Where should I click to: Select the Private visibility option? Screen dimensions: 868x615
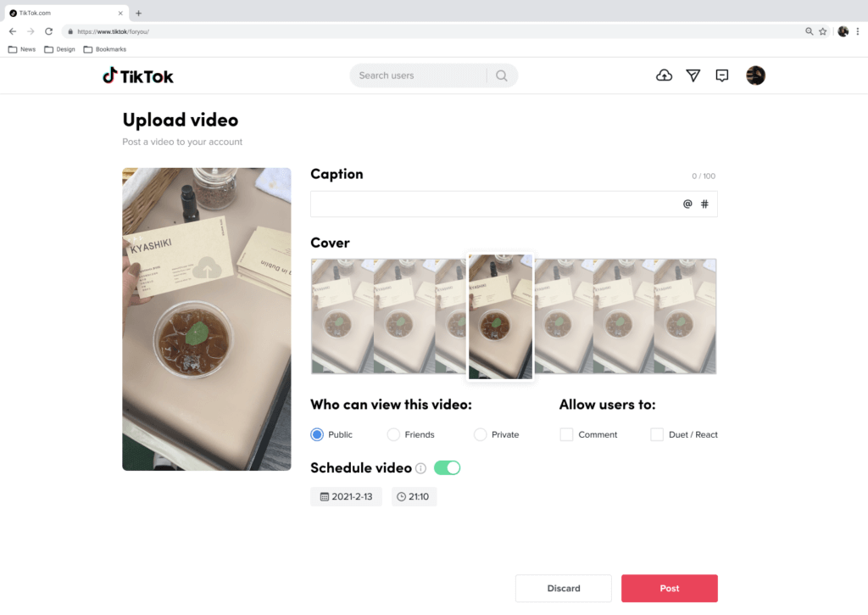point(481,434)
